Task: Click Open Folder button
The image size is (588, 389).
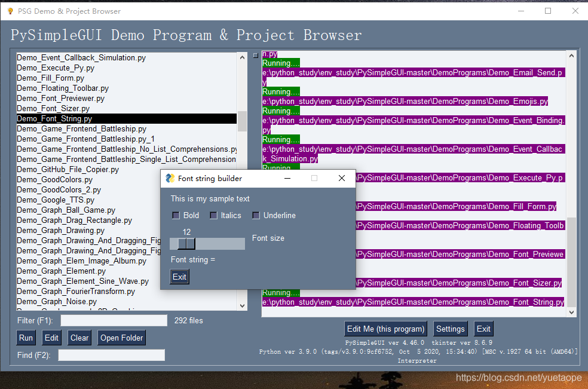Action: 121,338
